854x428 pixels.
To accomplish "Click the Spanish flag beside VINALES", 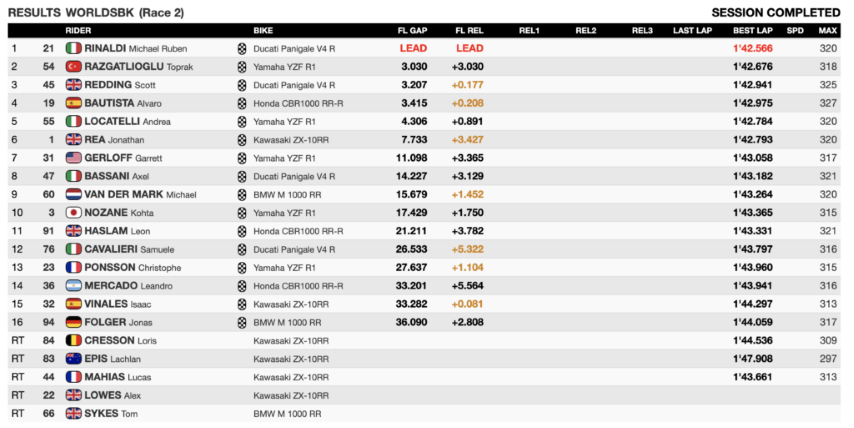I will pos(74,304).
